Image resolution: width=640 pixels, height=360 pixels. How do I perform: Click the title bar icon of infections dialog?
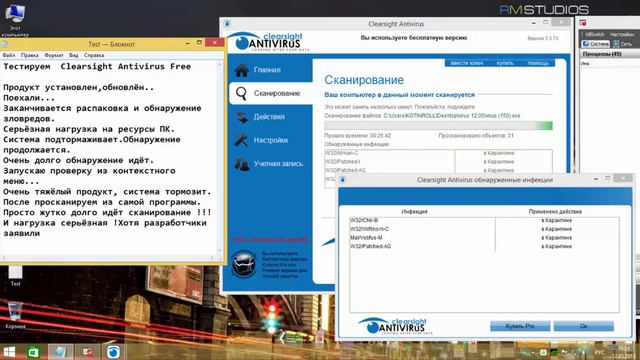pos(343,180)
